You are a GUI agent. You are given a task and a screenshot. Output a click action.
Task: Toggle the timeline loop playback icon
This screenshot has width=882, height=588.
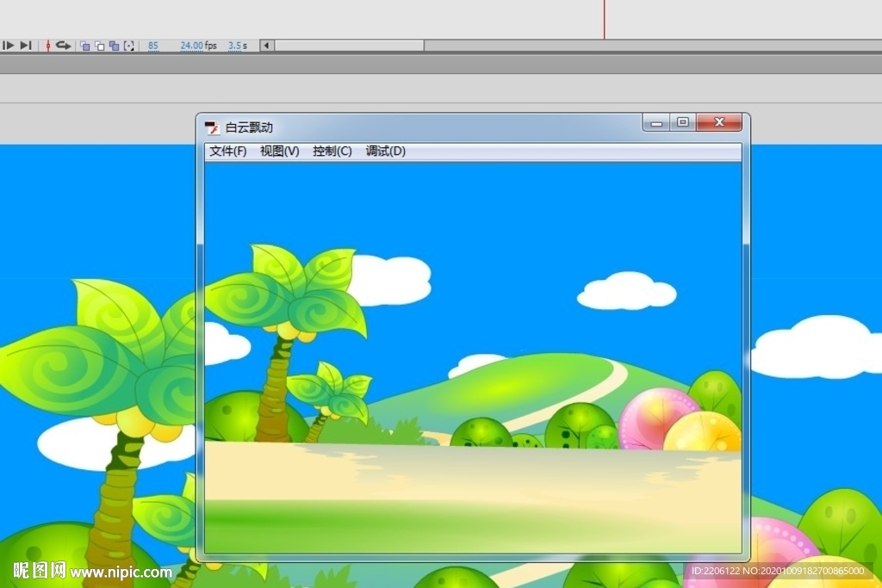click(63, 46)
